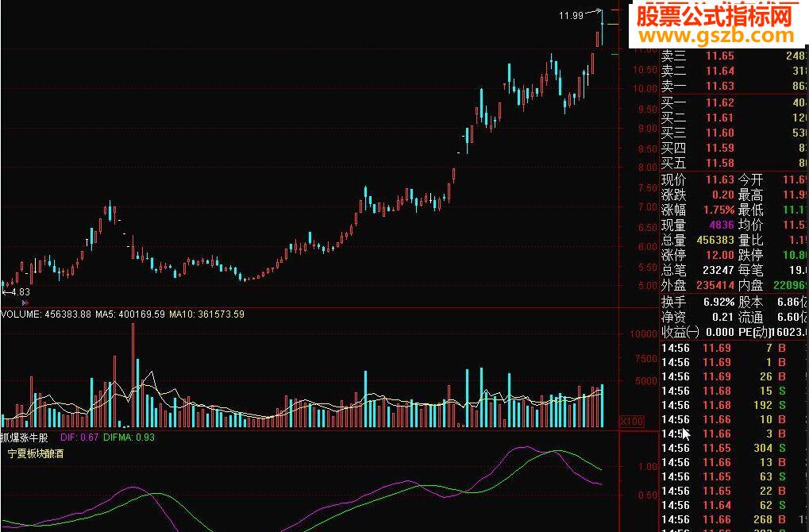
Task: Click the 换手 turnover rate 6.92%
Action: click(718, 302)
